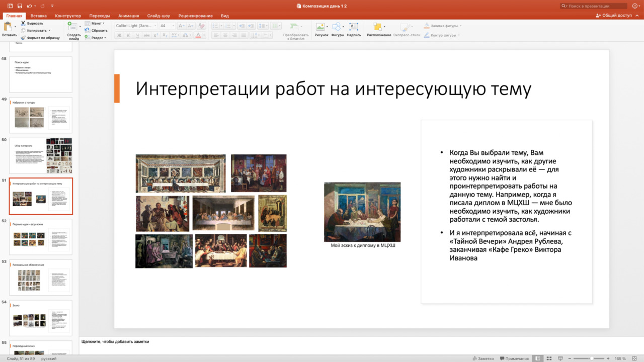This screenshot has height=362, width=644.
Task: Click the Save icon in the title bar
Action: click(20, 6)
